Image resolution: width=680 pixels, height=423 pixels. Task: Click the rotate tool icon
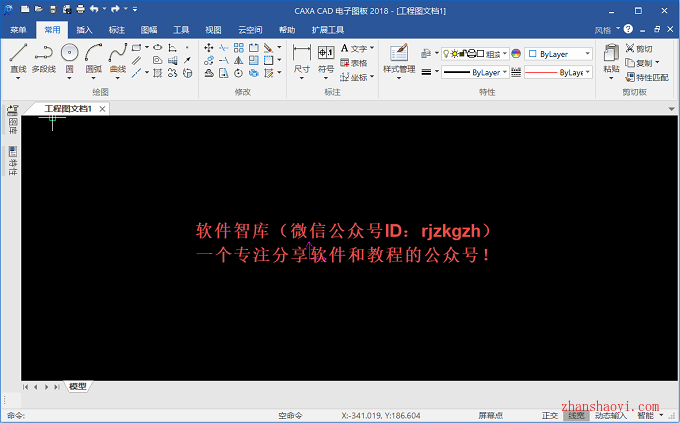[x=239, y=73]
